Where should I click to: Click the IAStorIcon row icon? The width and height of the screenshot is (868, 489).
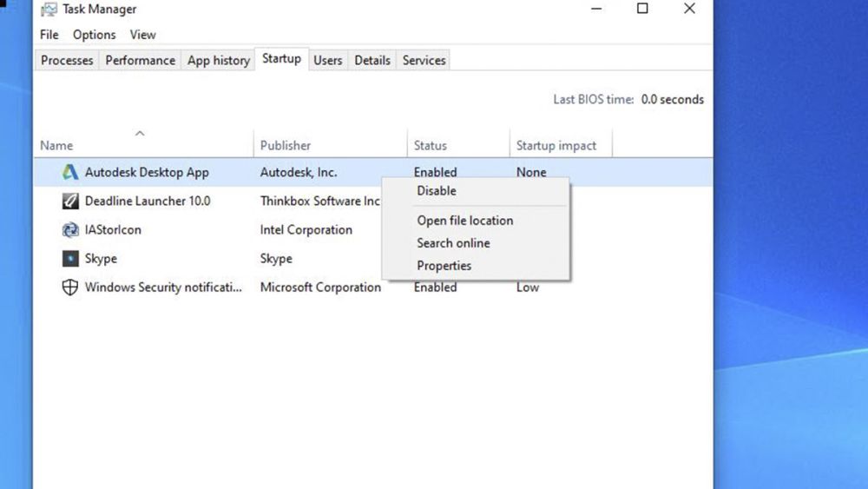(x=70, y=230)
